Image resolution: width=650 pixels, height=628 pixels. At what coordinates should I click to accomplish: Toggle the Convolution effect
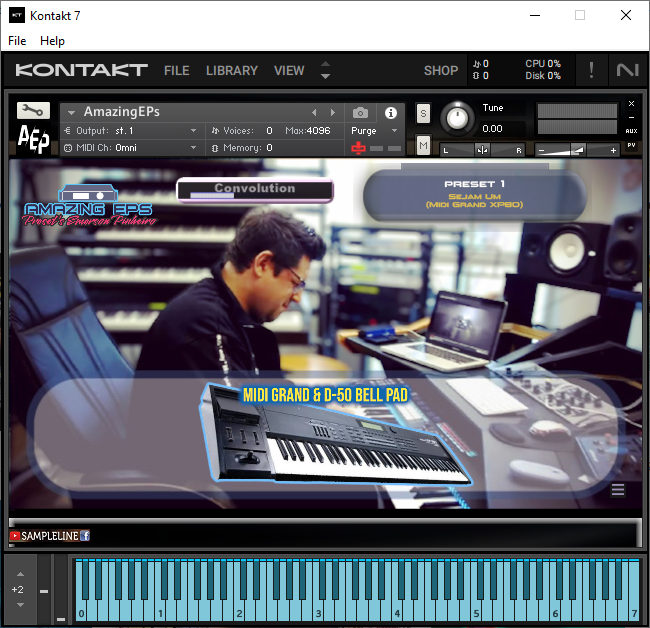pyautogui.click(x=255, y=190)
